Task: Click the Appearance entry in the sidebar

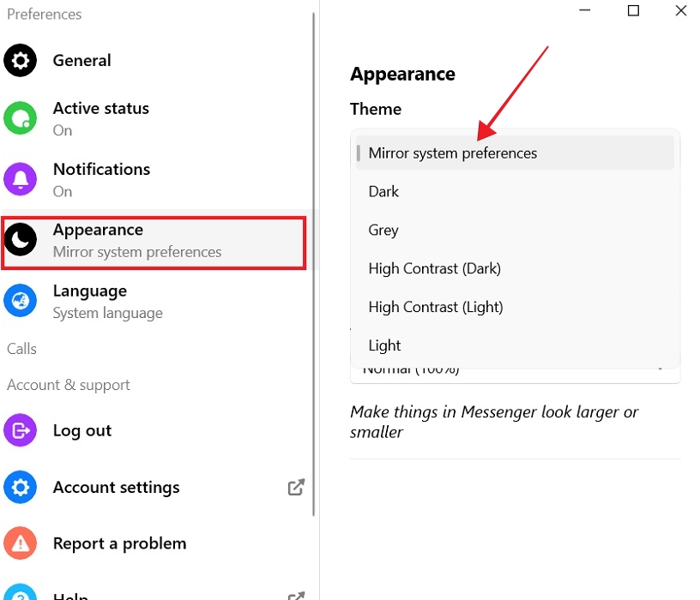Action: click(98, 230)
